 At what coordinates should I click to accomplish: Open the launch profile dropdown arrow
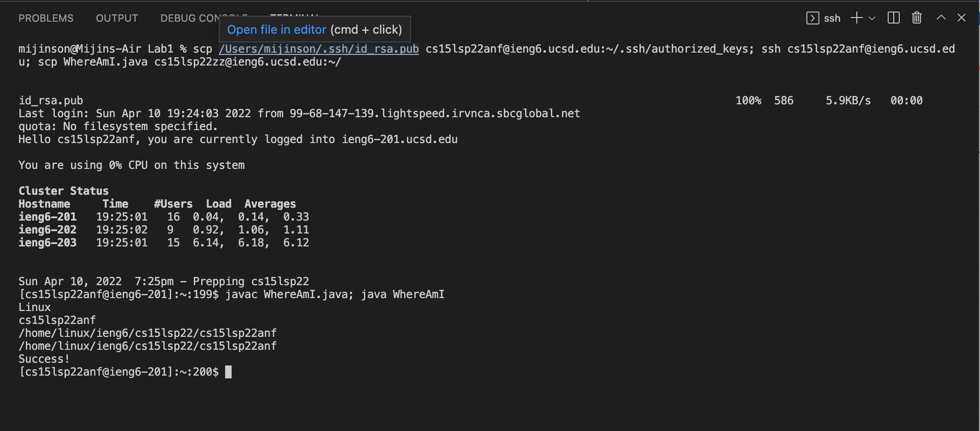(x=872, y=18)
